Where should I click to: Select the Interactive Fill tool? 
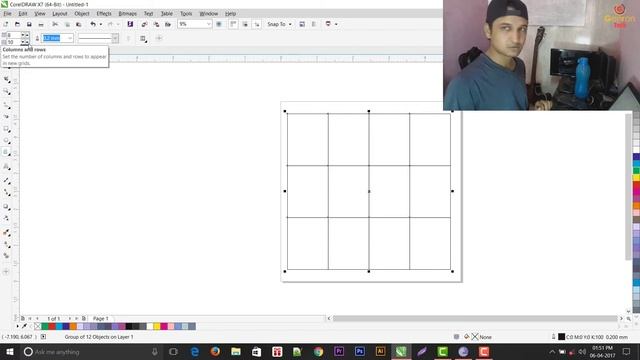click(7, 244)
